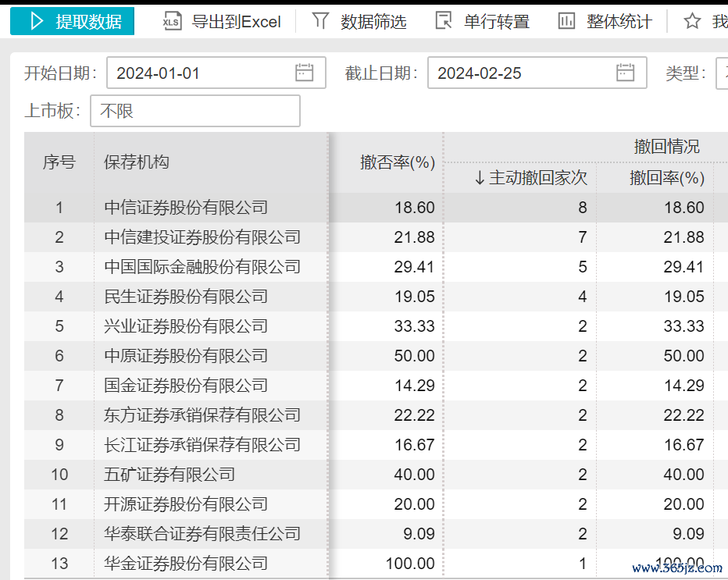Click the 单行转置 transpose icon

coord(444,21)
